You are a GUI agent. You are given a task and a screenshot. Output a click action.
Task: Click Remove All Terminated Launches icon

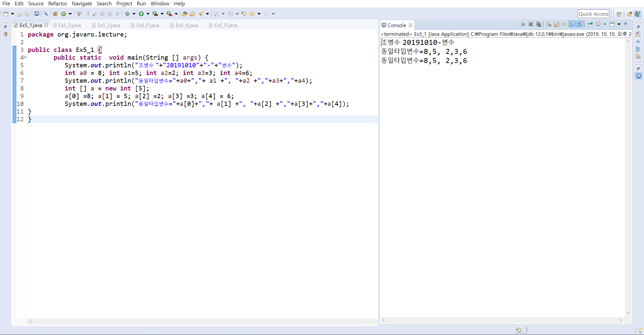[x=539, y=24]
